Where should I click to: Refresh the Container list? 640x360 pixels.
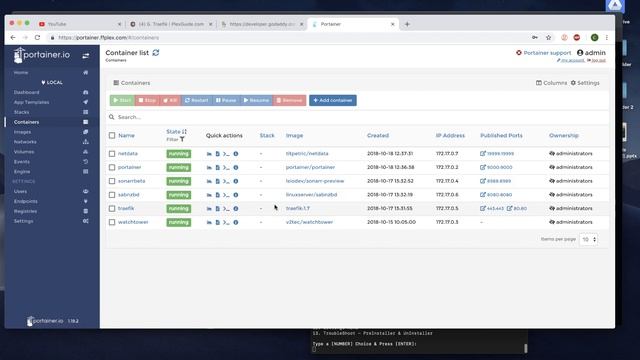click(156, 53)
